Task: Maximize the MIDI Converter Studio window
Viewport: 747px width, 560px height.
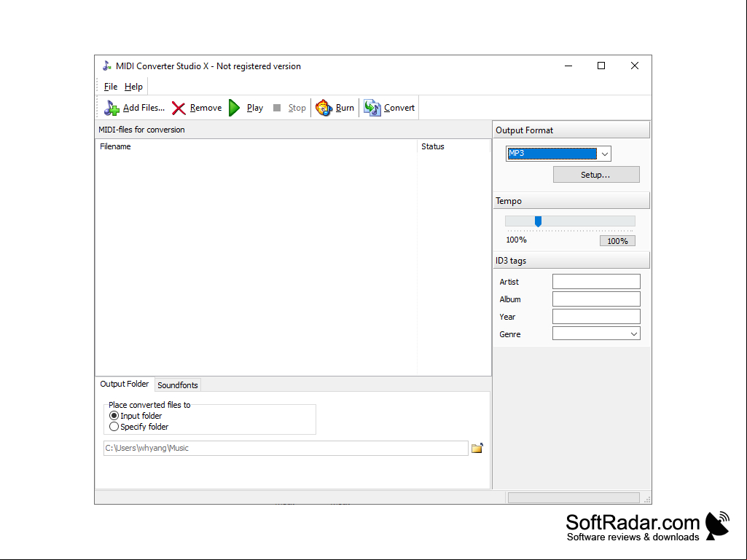Action: [601, 66]
